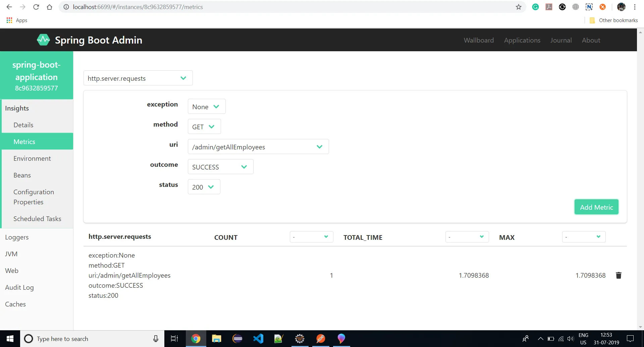This screenshot has width=644, height=347.
Task: Select Metrics in the sidebar
Action: pyautogui.click(x=37, y=142)
